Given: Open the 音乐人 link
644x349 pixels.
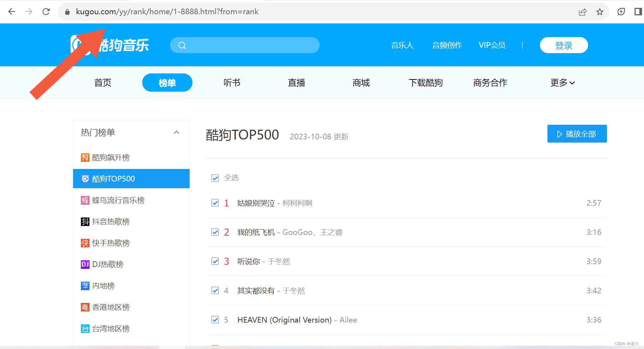Looking at the screenshot, I should pyautogui.click(x=402, y=45).
